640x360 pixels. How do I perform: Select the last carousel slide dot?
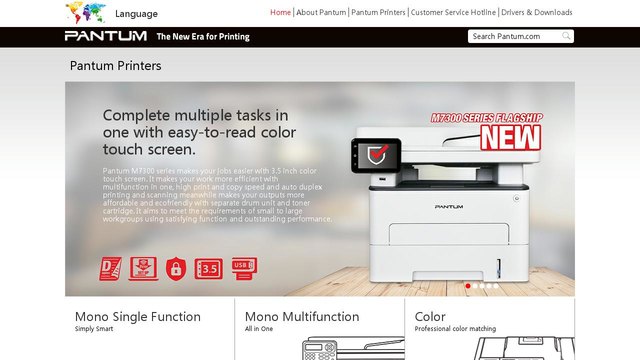click(496, 286)
